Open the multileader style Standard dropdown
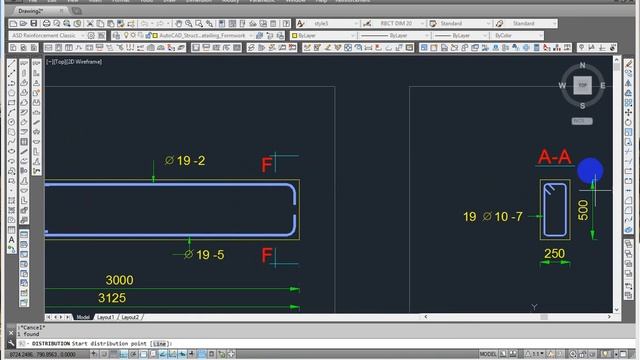 [x=530, y=24]
